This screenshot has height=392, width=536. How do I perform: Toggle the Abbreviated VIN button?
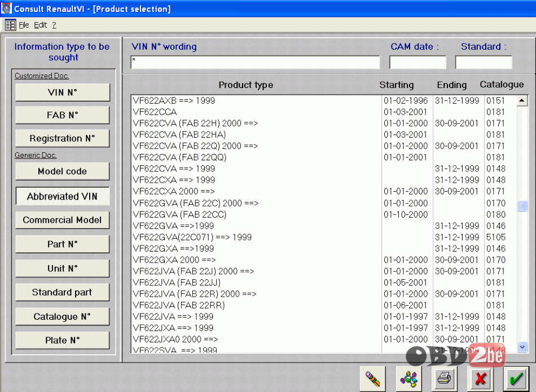pos(63,196)
